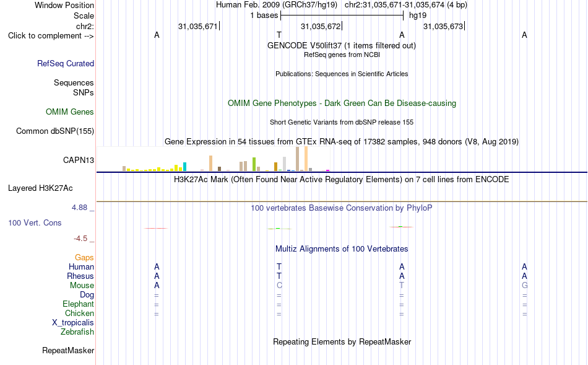Click the Common dbSNP(155) track label
588x365 pixels.
(54, 131)
